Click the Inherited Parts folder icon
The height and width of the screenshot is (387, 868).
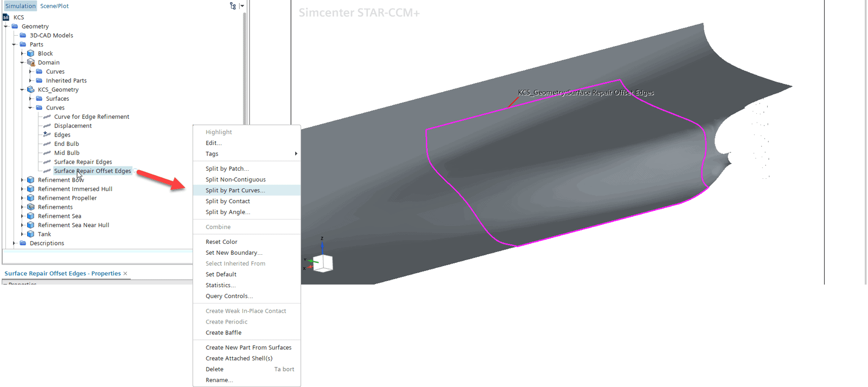coord(40,80)
